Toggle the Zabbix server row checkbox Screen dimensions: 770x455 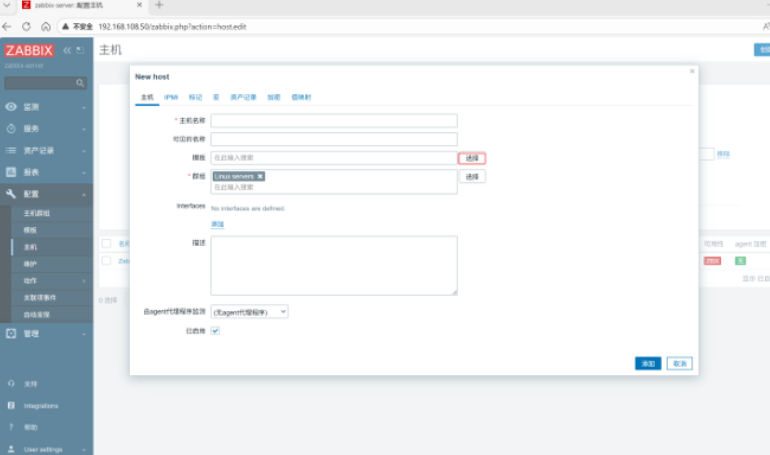pos(106,261)
